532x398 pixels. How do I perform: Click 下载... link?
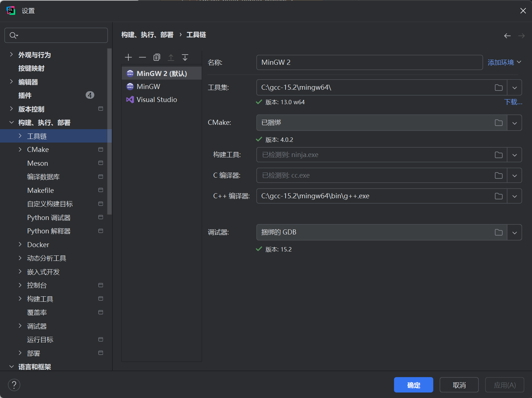[513, 102]
